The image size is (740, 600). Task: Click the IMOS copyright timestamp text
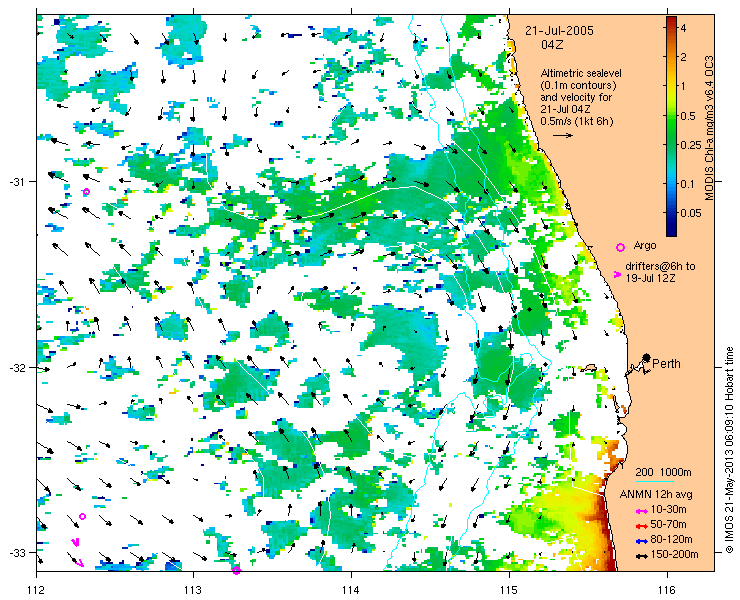(x=729, y=450)
